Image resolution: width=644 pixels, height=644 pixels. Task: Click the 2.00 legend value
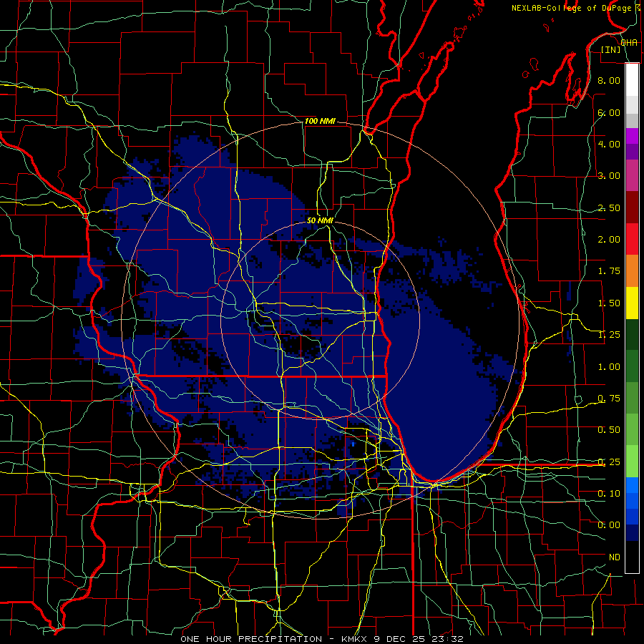609,240
